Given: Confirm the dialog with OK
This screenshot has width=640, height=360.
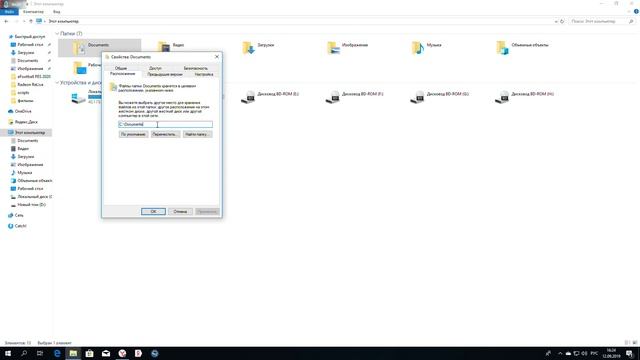Looking at the screenshot, I should [153, 211].
